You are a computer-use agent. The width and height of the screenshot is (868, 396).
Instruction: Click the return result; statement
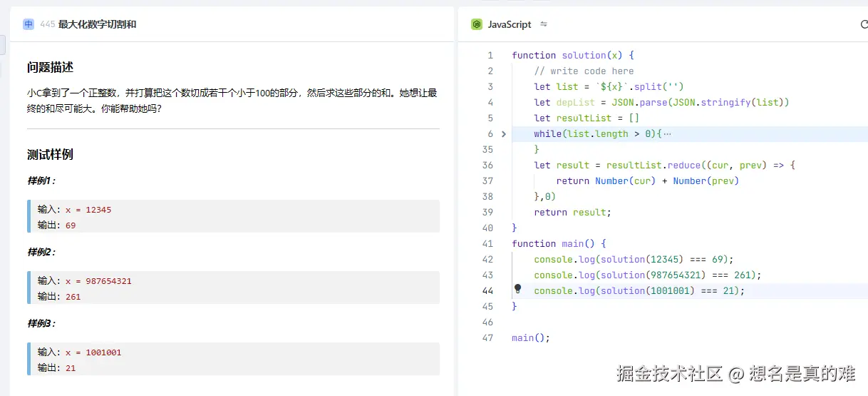click(x=573, y=212)
